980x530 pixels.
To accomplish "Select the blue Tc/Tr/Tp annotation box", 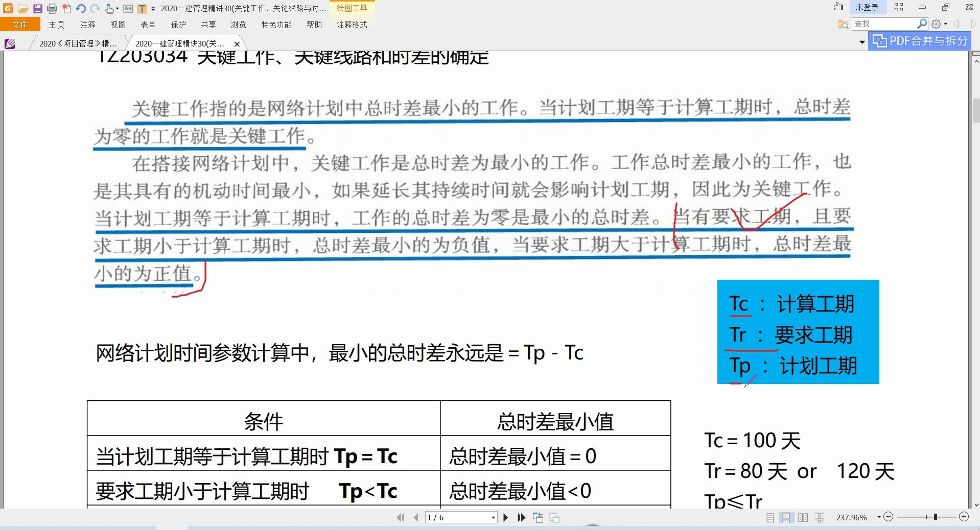I will coord(798,332).
